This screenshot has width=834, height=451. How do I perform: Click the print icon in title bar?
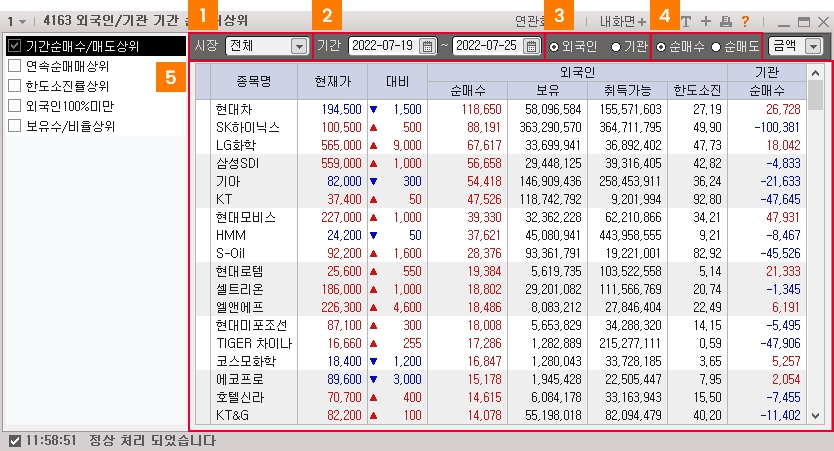click(725, 21)
